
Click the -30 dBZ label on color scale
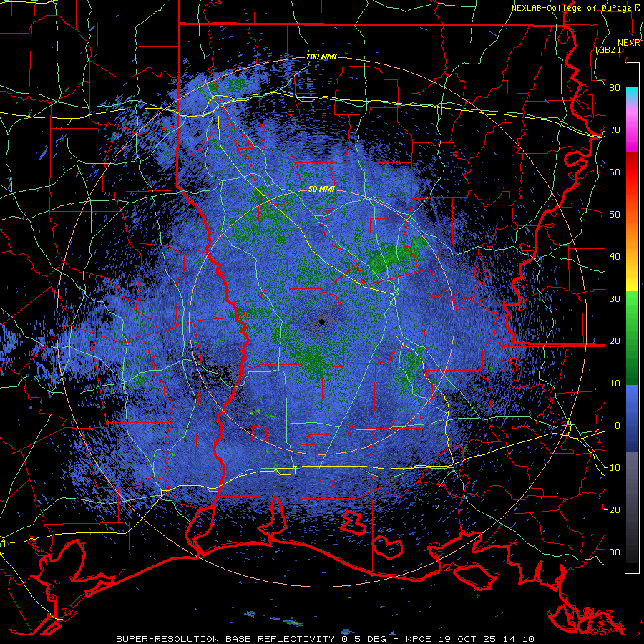coord(612,552)
